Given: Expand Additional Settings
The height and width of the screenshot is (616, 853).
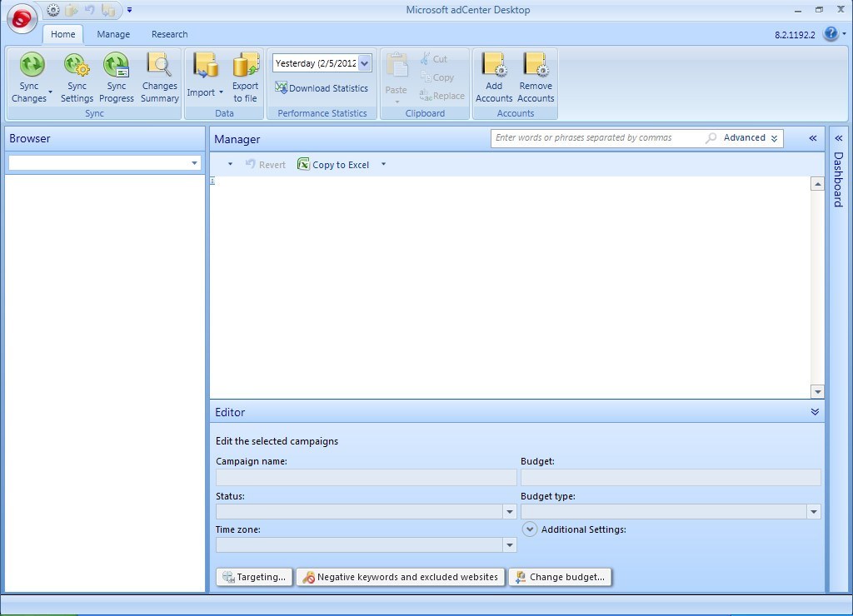Looking at the screenshot, I should 529,529.
